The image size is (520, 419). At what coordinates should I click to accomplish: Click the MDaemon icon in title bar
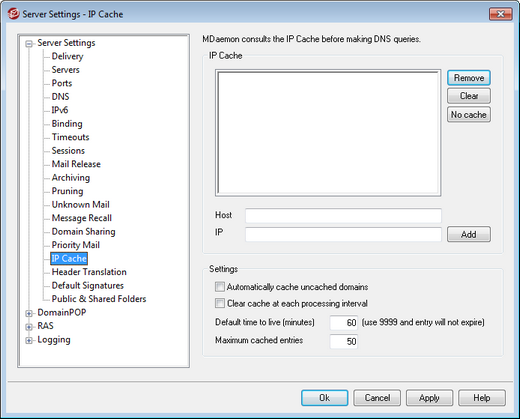[x=13, y=14]
